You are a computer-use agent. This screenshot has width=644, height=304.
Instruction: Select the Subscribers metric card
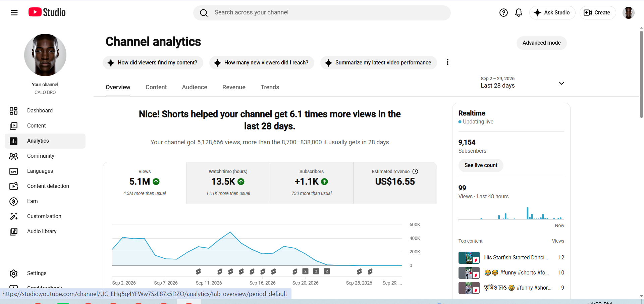[312, 183]
